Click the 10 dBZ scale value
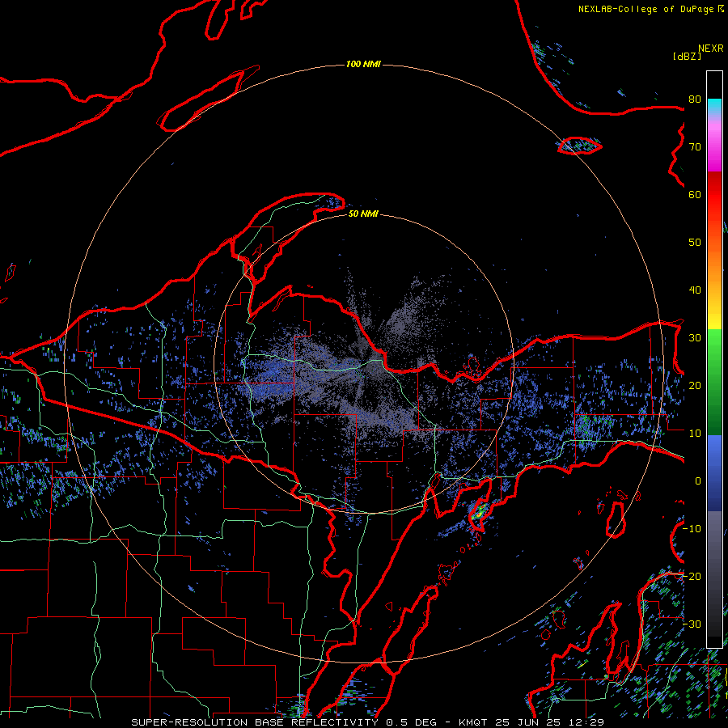The image size is (728, 728). pyautogui.click(x=695, y=434)
